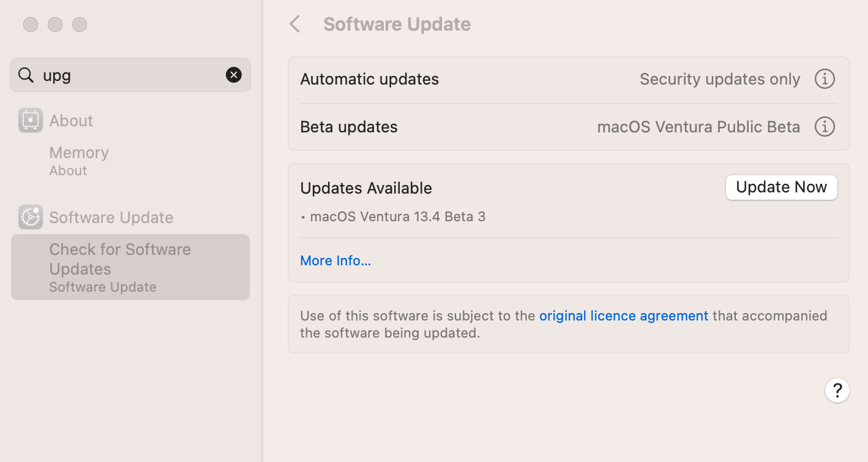Screen dimensions: 868x462
Task: Click the Software Update gear icon
Action: 31,217
